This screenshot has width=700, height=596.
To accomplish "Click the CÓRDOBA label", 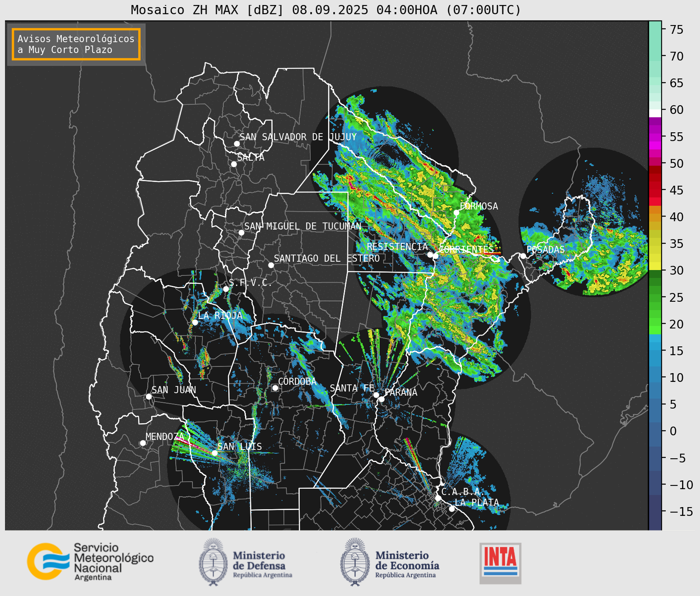I will (x=297, y=381).
